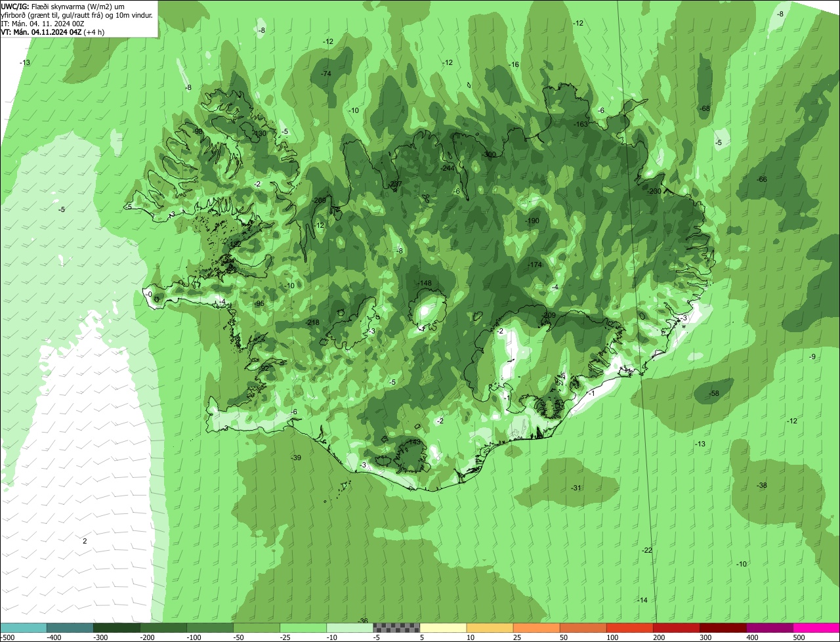Click the '-9' value east of Iceland
This screenshot has width=840, height=642.
pos(812,357)
